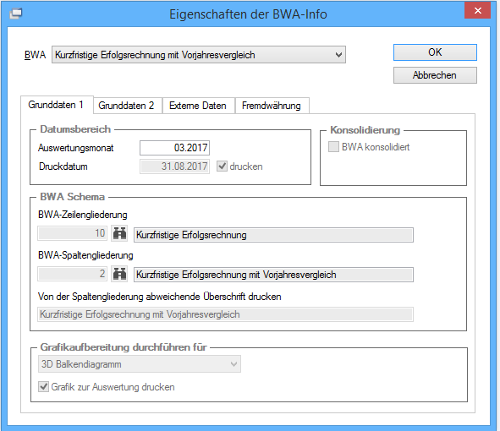
Task: Click the 'Kurzfristige Erfolgsrechnung' Zeilengliederung name field
Action: 274,235
